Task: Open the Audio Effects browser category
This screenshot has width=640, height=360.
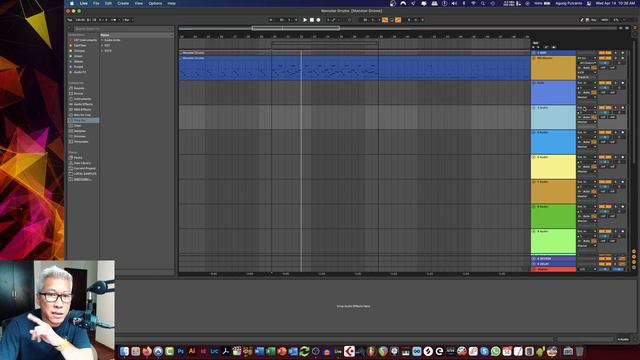Action: pos(83,104)
